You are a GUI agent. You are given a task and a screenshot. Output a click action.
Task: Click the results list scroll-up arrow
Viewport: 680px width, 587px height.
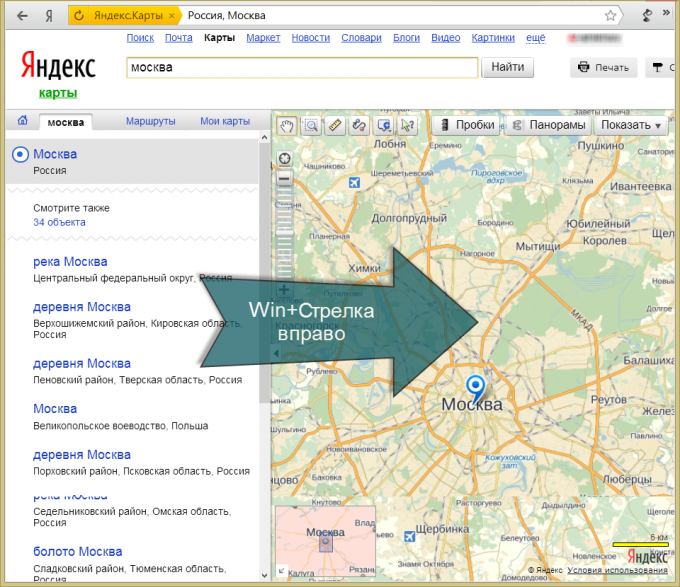265,137
